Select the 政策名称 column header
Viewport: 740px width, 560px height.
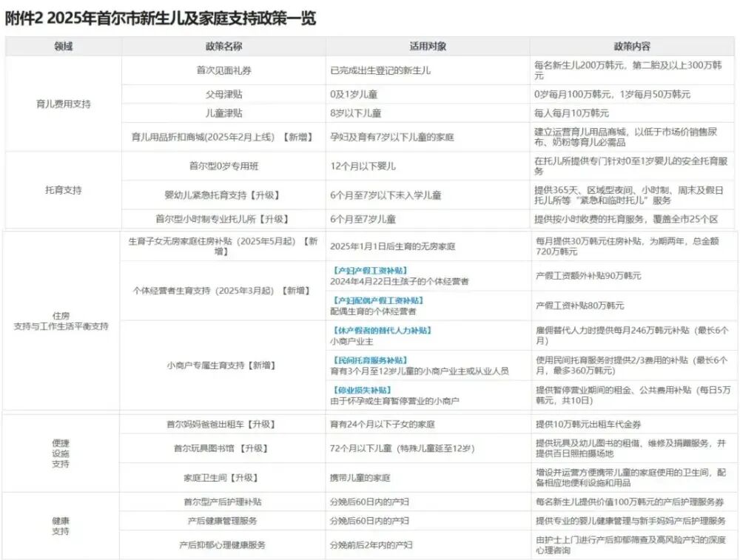223,46
